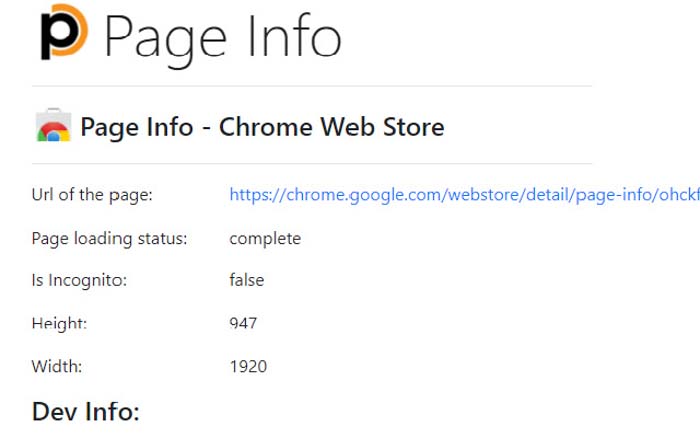Select the 'Page Info - Chrome Web Store' heading
The width and height of the screenshot is (700, 438).
[262, 127]
